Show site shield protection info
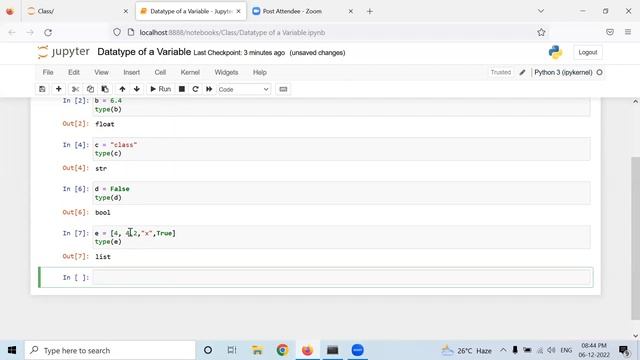 coord(117,32)
